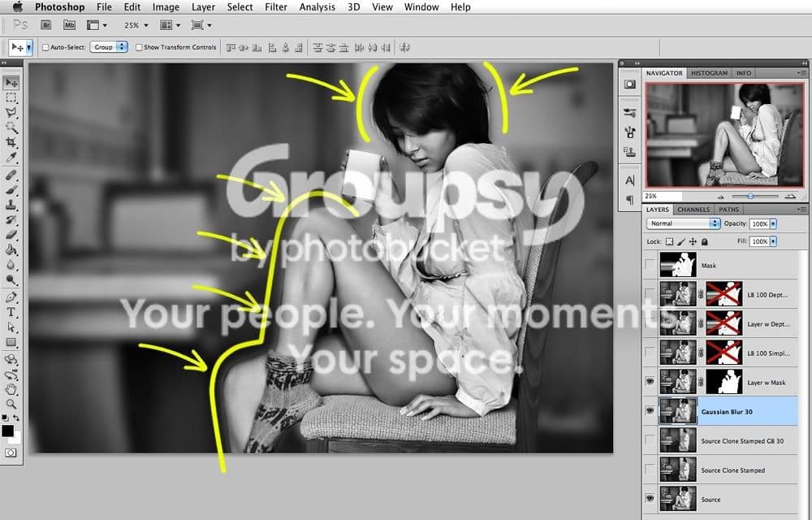Open the Auto-Select Group dropdown
812x520 pixels.
(109, 47)
